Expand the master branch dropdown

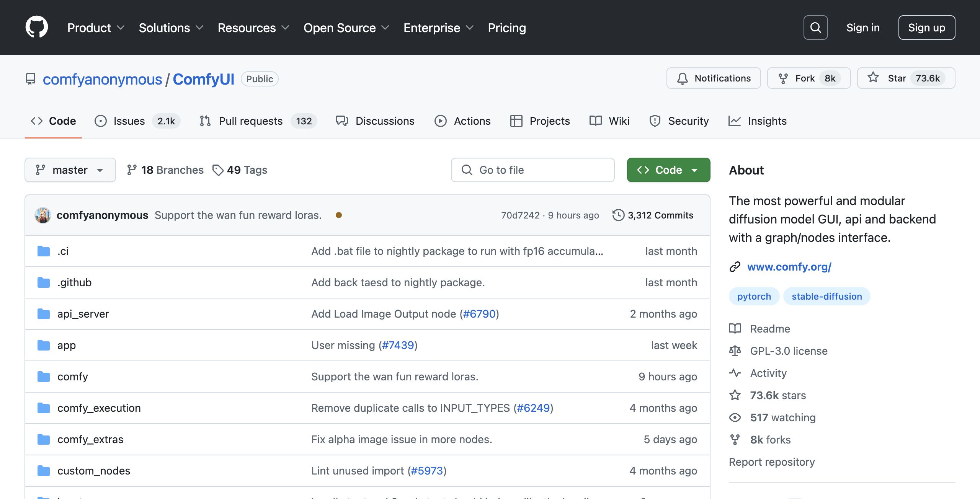click(70, 170)
